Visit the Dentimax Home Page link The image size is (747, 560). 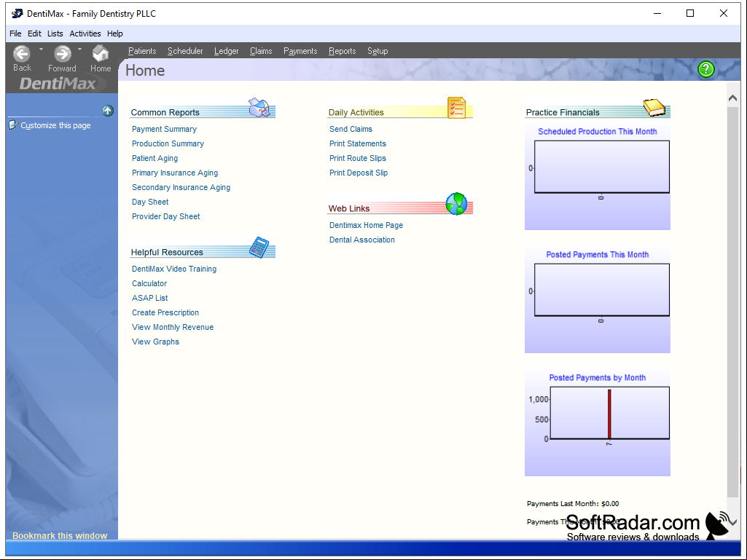366,225
